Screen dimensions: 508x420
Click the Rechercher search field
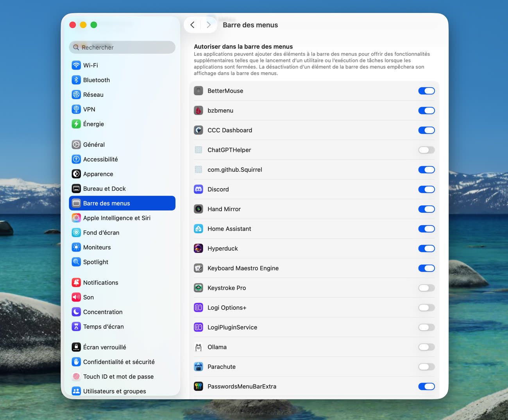[x=122, y=47]
